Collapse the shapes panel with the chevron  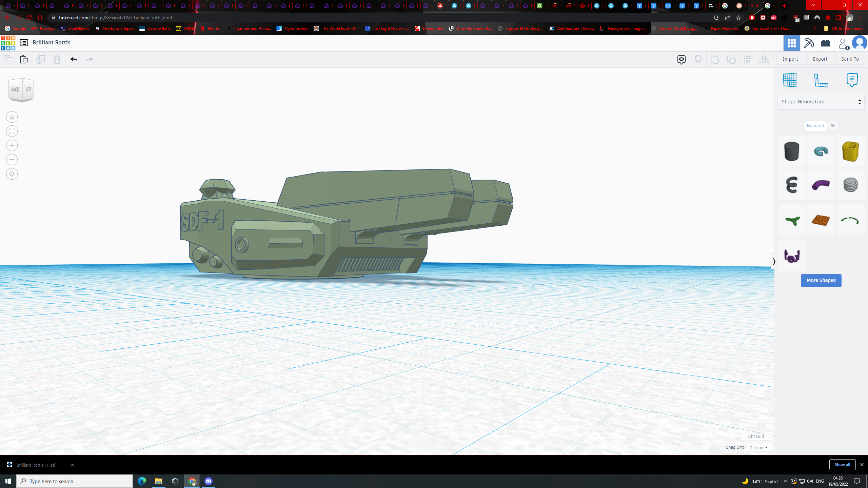[774, 262]
